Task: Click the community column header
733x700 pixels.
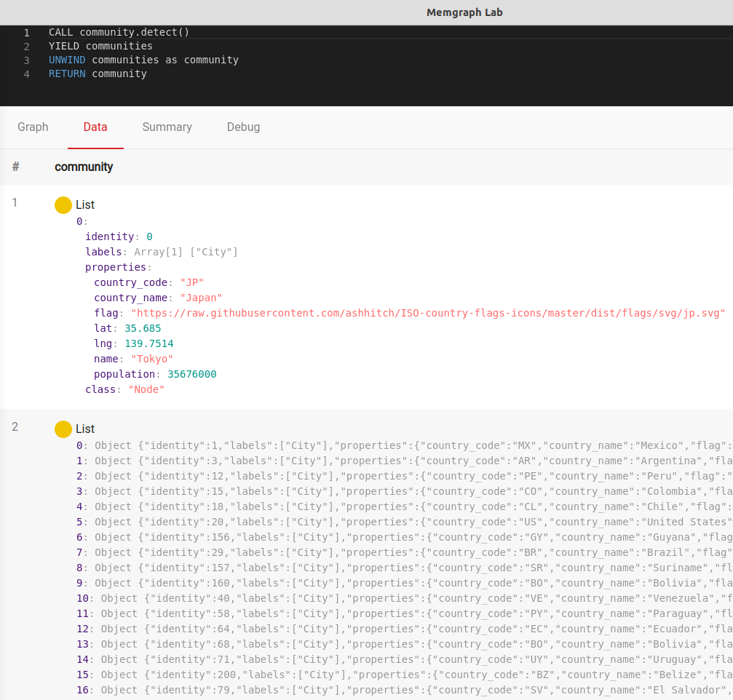Action: (x=84, y=167)
